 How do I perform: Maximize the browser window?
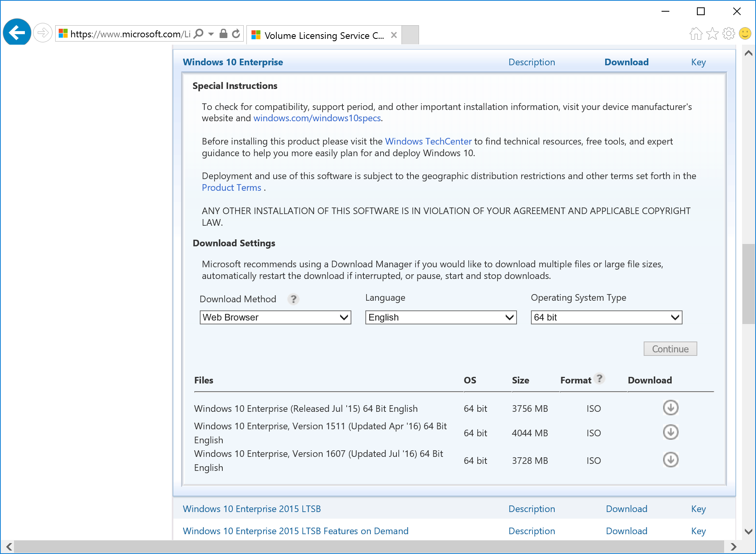click(701, 11)
